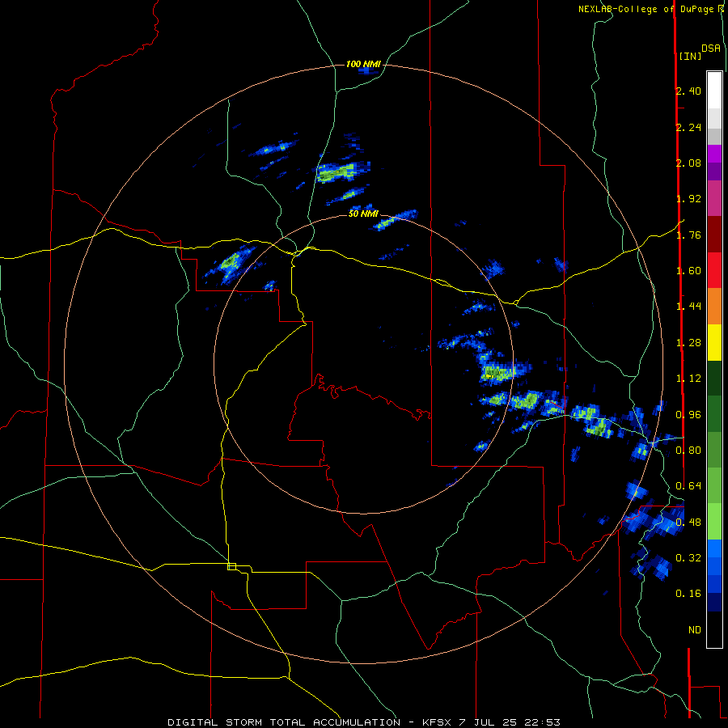Click the 100 NMI range ring label
This screenshot has width=728, height=728.
[x=363, y=64]
